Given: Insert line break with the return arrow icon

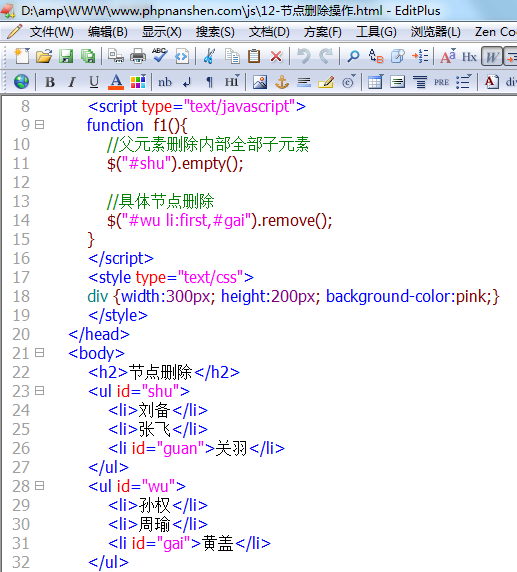Looking at the screenshot, I should (x=187, y=82).
